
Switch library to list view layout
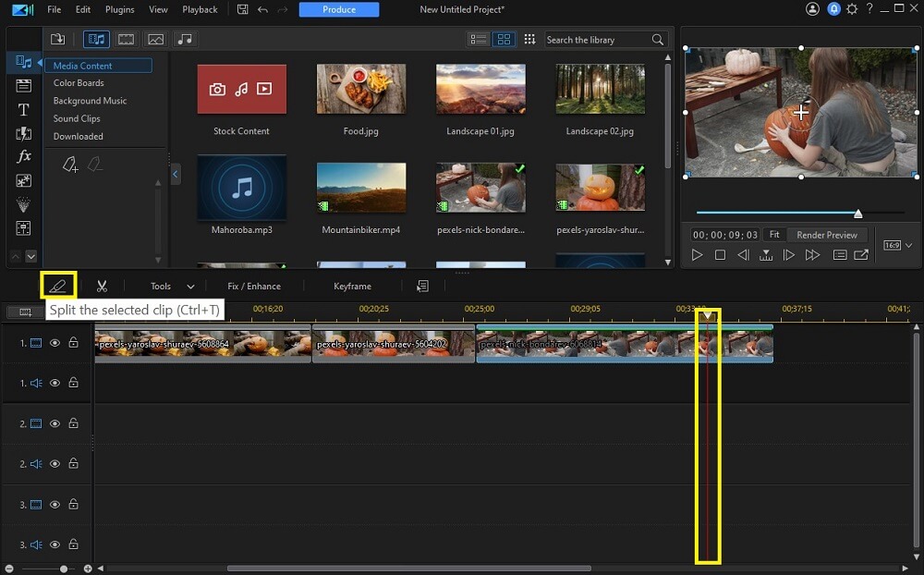click(479, 39)
